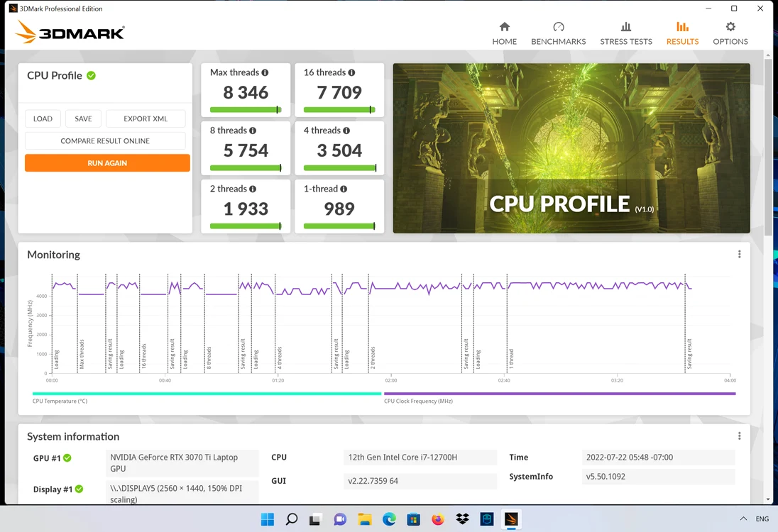This screenshot has height=532, width=778.
Task: Click the CPU Profile banner image
Action: pyautogui.click(x=571, y=148)
